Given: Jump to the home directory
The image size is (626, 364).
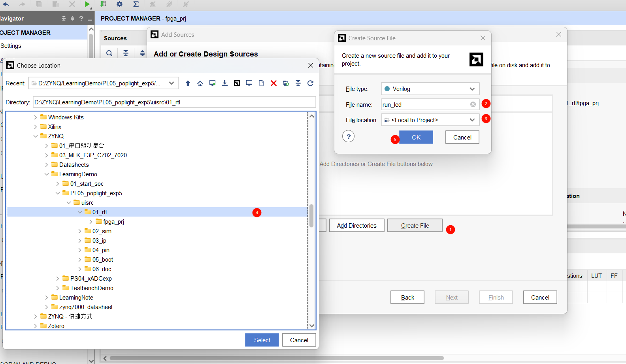Looking at the screenshot, I should click(200, 83).
